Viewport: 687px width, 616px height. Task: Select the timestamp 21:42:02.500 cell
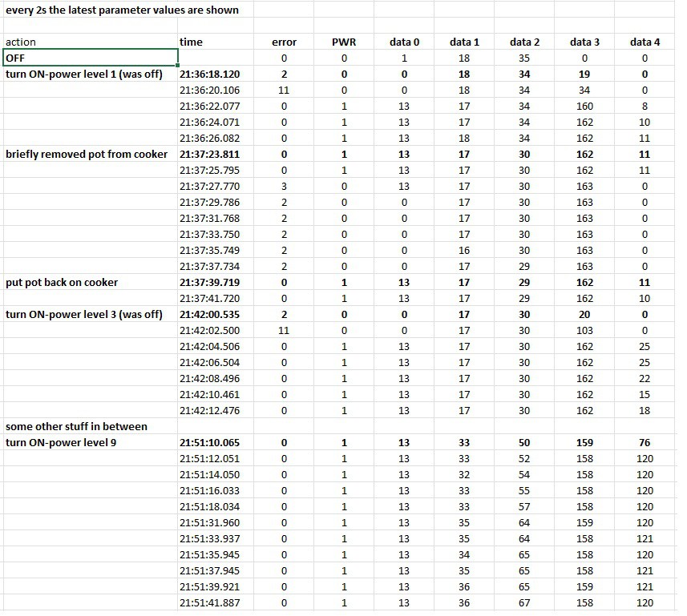coord(210,330)
